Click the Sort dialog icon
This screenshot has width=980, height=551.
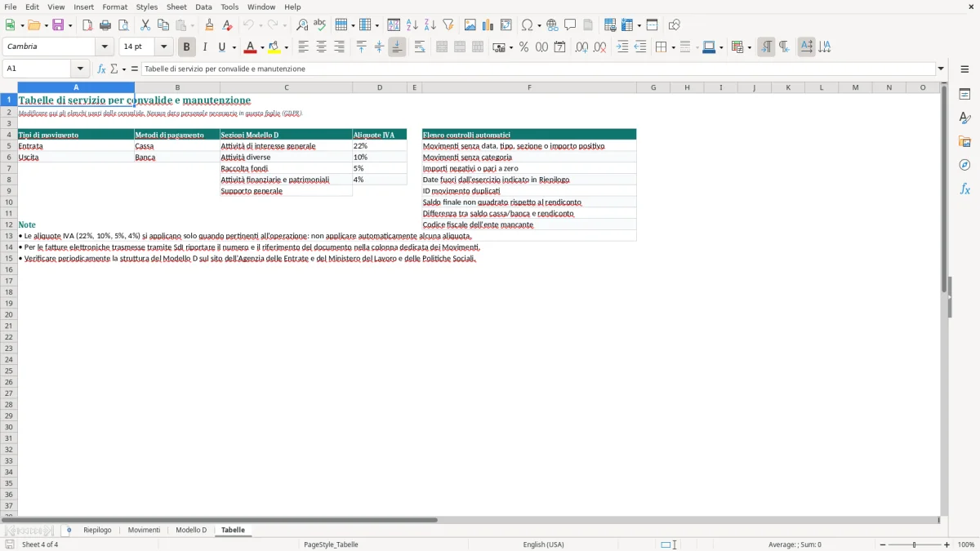coord(394,25)
